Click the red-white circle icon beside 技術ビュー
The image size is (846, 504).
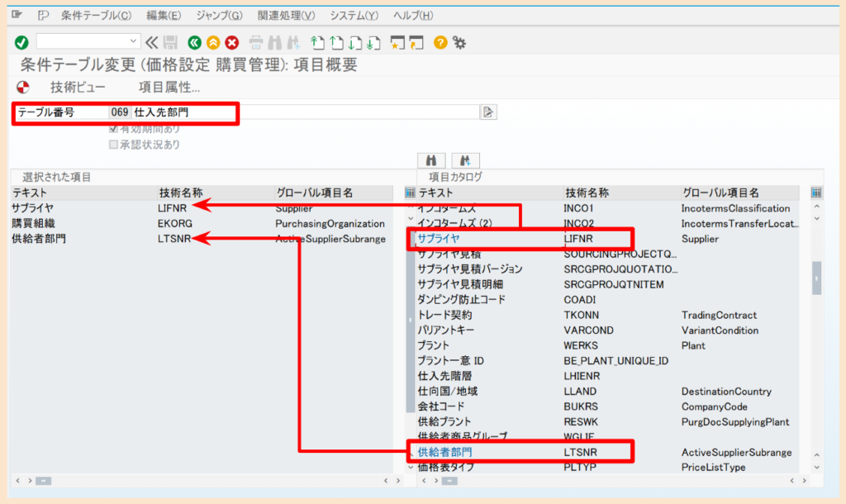tap(22, 87)
